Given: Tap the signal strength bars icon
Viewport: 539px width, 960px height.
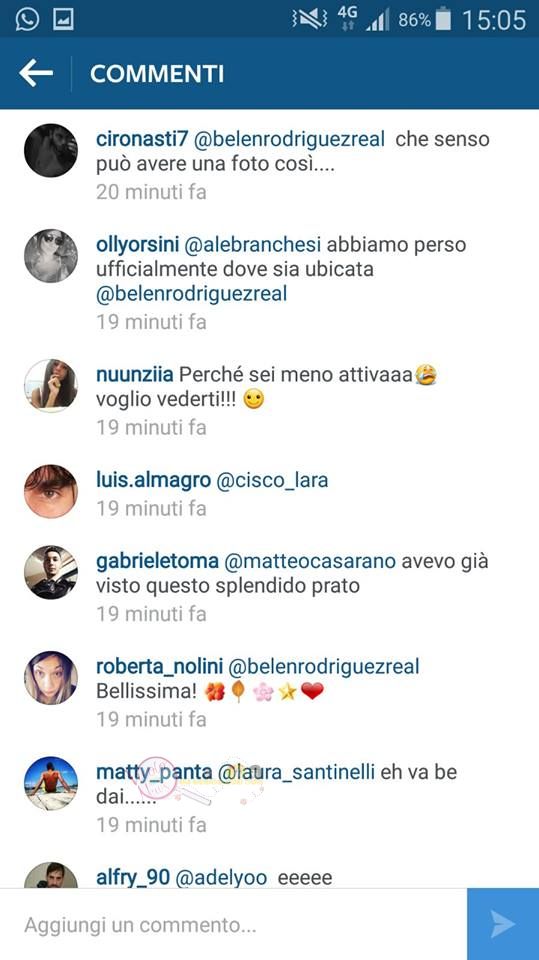Looking at the screenshot, I should tap(378, 21).
